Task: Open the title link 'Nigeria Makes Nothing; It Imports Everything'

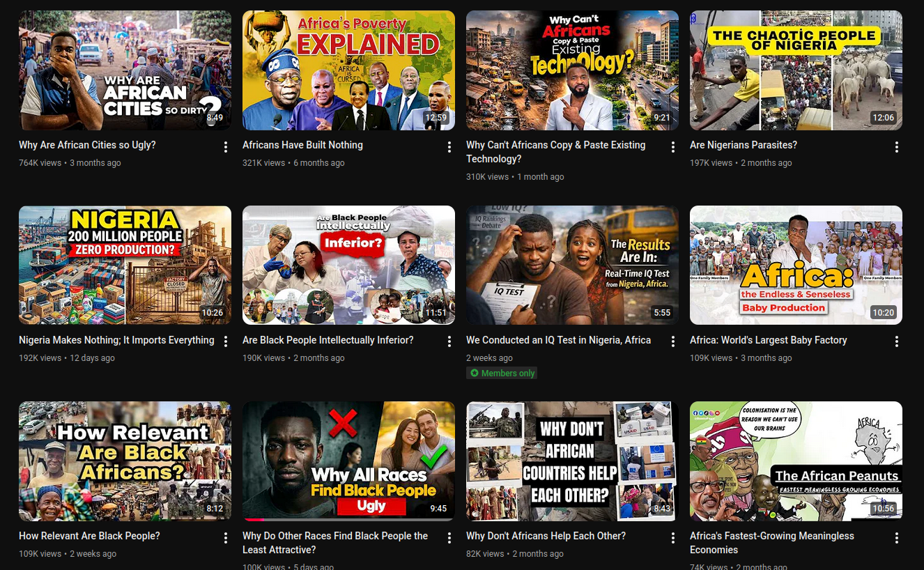Action: pos(116,340)
